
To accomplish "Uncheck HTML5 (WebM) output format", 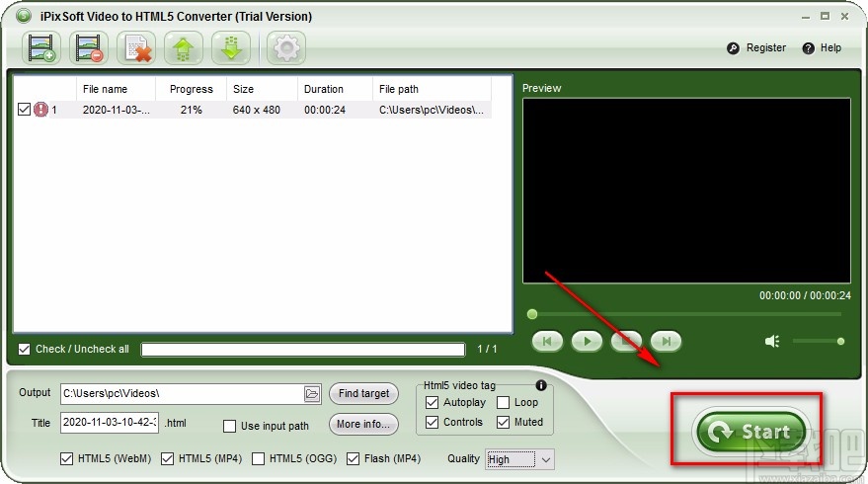I will 66,458.
